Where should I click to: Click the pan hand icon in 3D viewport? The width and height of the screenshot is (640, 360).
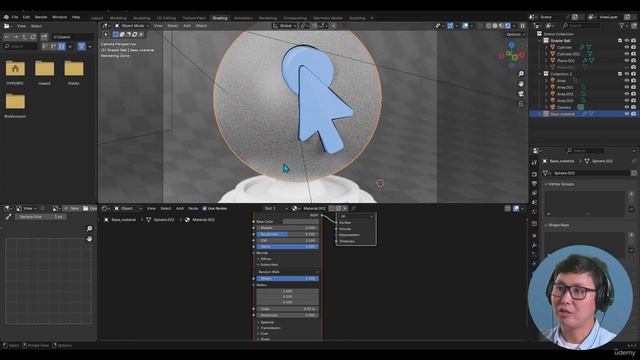[x=521, y=84]
